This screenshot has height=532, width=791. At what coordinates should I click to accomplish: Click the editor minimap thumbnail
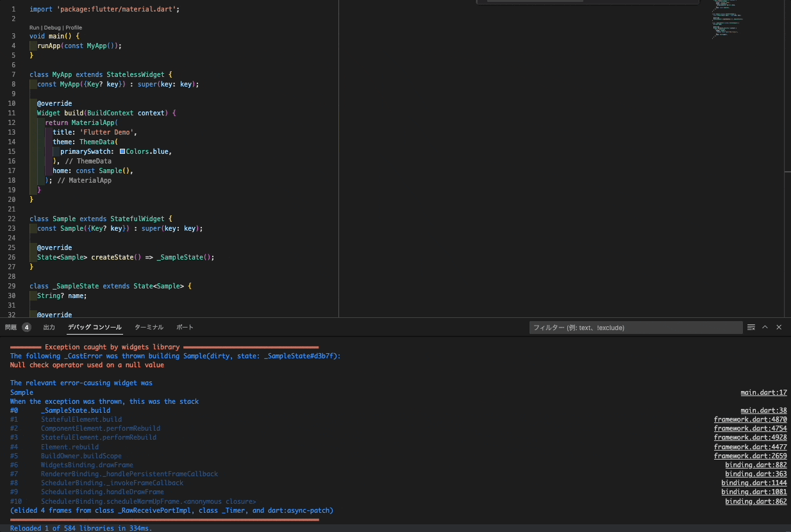point(726,19)
